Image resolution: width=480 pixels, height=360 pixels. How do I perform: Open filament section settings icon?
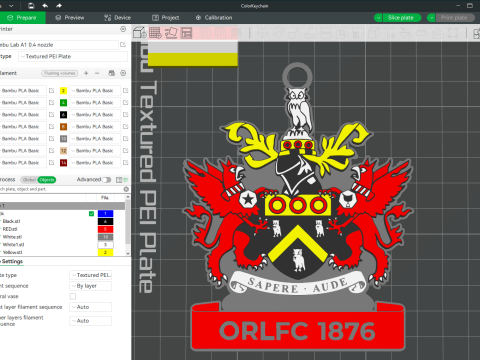pos(123,73)
